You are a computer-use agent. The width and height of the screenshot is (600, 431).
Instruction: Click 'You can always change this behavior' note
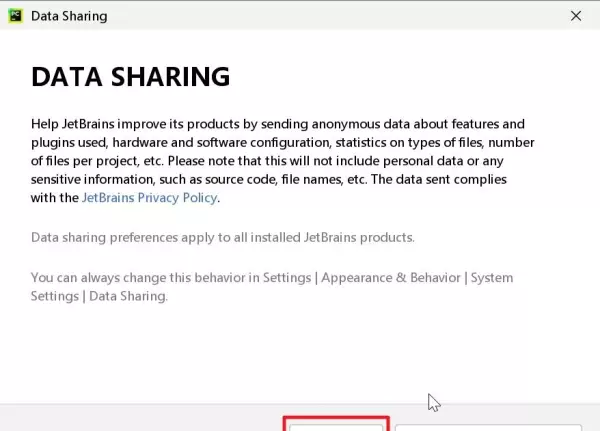(272, 287)
